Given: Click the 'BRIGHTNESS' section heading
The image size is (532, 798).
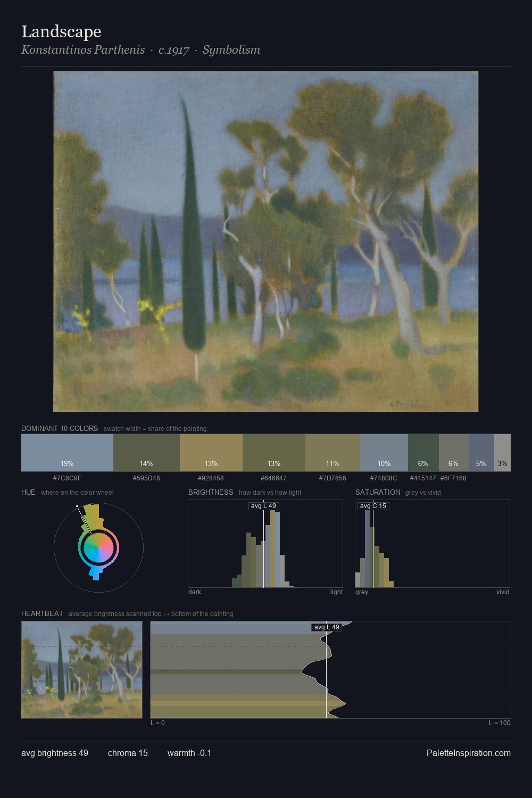Looking at the screenshot, I should click(211, 492).
